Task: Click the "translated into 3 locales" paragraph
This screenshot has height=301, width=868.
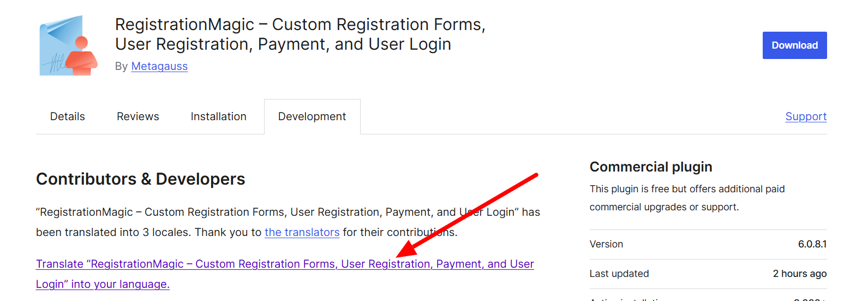Action: 164,222
